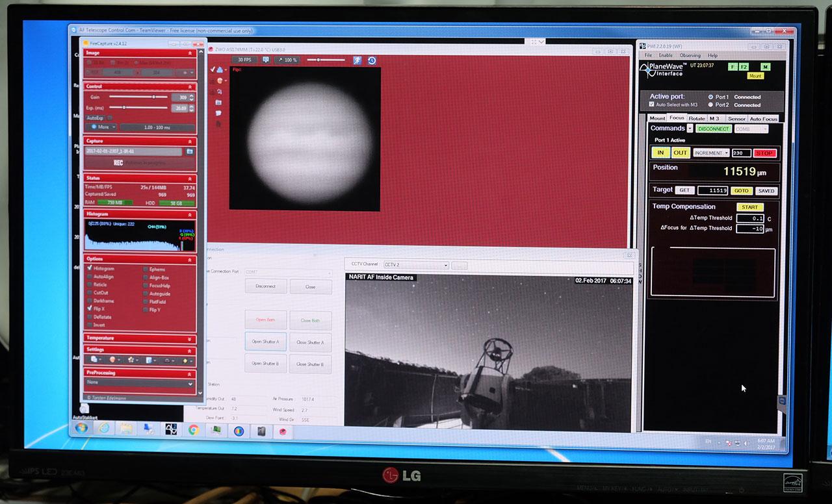Switch to the Auto Focus tab

point(764,119)
